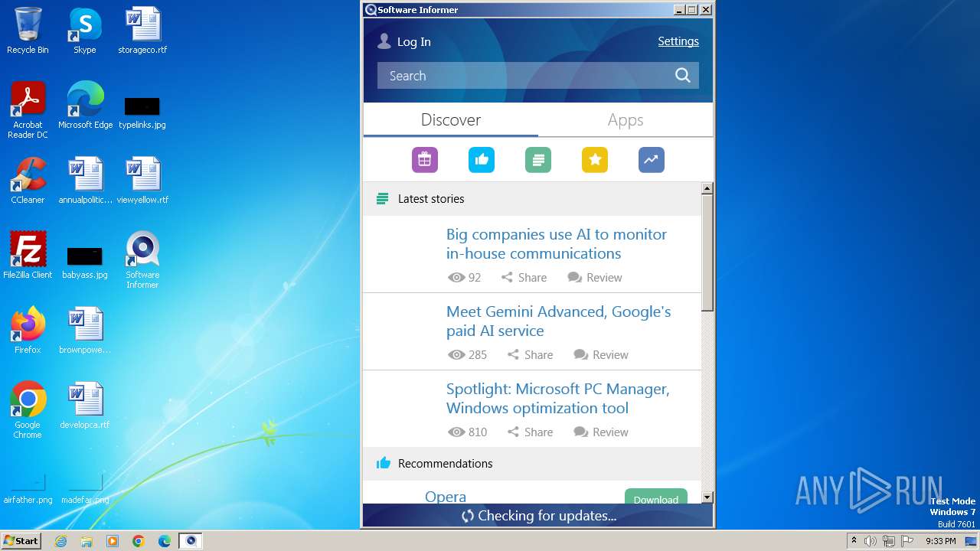Click the scrollbar down arrow in Software Informer

[707, 497]
